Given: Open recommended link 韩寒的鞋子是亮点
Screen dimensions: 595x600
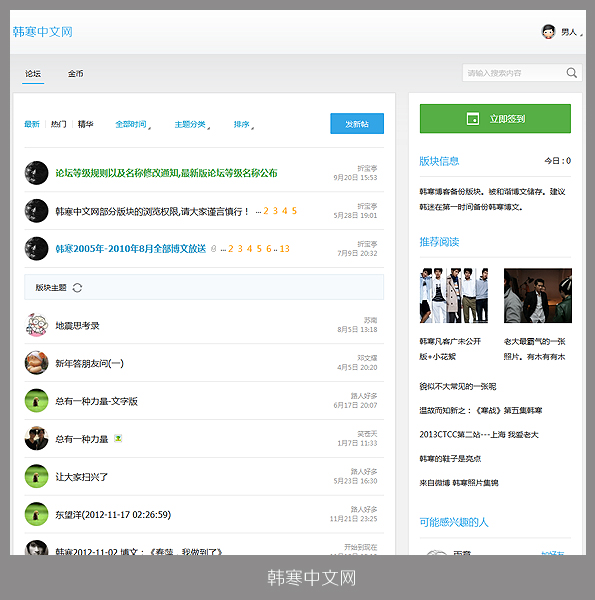Looking at the screenshot, I should tap(450, 459).
